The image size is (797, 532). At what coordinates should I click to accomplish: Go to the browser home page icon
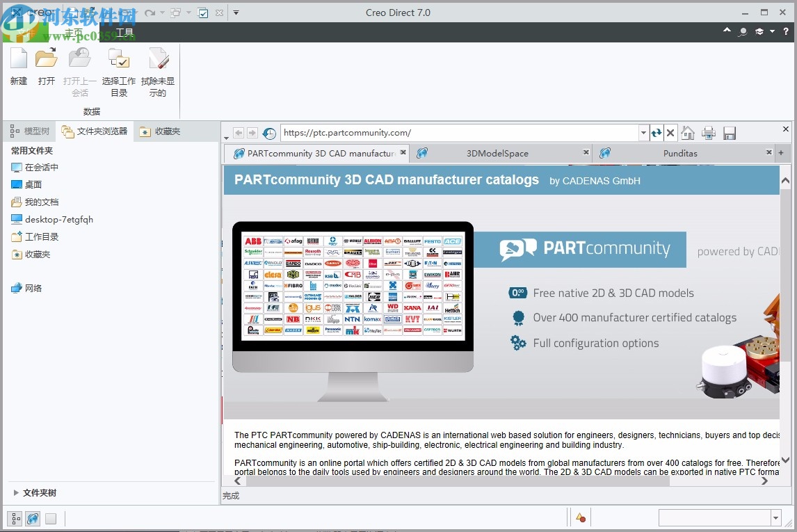[x=688, y=133]
